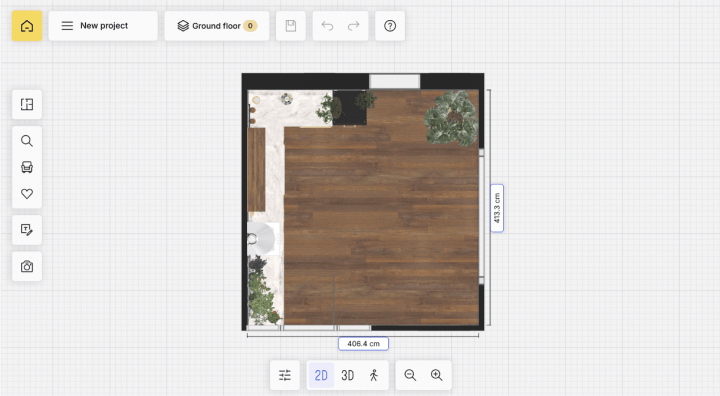Screen dimensions: 720x396
Task: Select the window on the top wall
Action: click(394, 81)
